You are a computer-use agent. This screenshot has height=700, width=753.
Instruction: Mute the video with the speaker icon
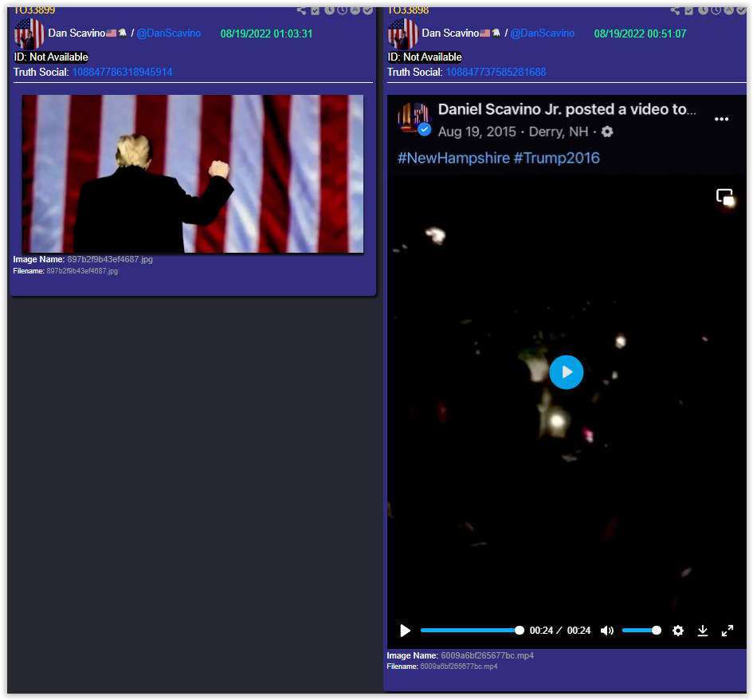coord(607,631)
